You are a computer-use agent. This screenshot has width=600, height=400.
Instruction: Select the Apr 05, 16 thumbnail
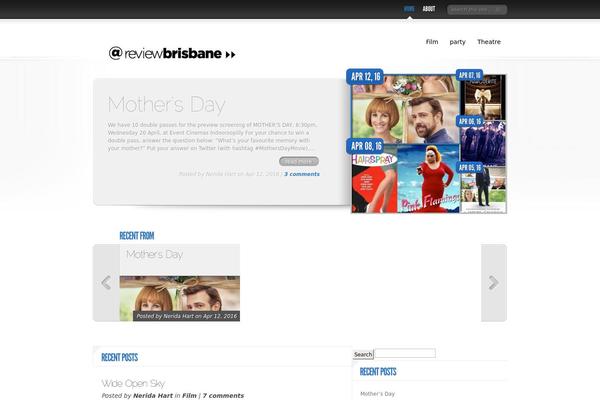pyautogui.click(x=483, y=190)
